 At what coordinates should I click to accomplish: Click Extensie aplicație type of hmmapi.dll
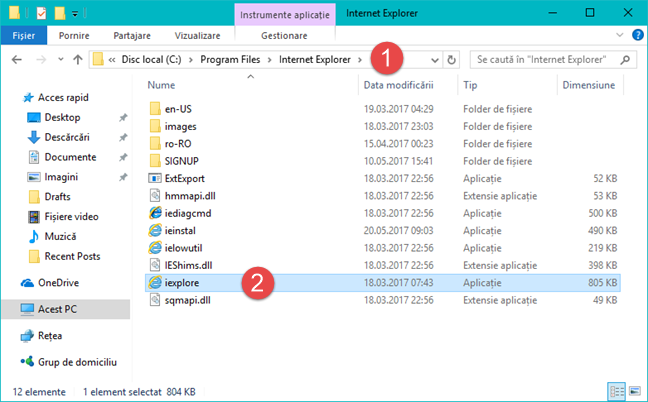pyautogui.click(x=500, y=196)
